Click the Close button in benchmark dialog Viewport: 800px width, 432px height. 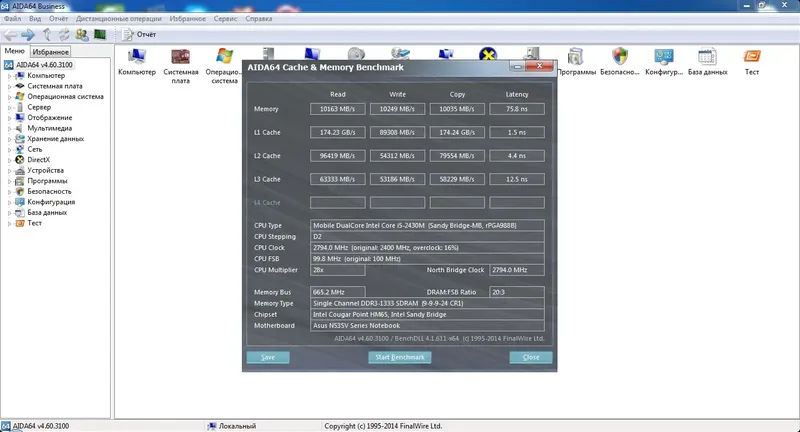[531, 358]
